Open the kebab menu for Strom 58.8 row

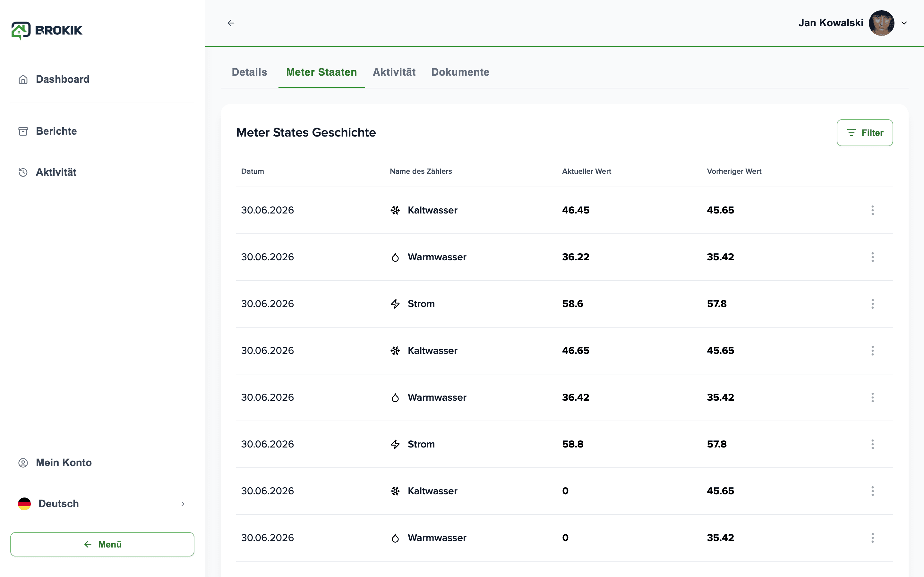(872, 444)
